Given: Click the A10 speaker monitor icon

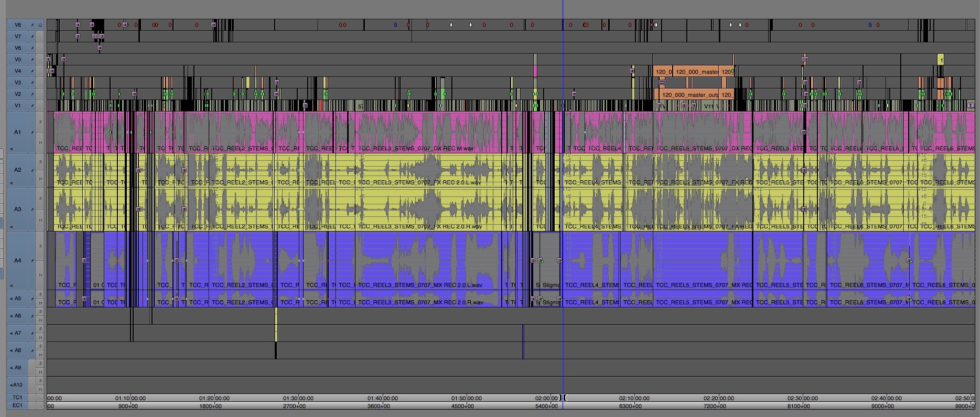Looking at the screenshot, I should [x=11, y=385].
